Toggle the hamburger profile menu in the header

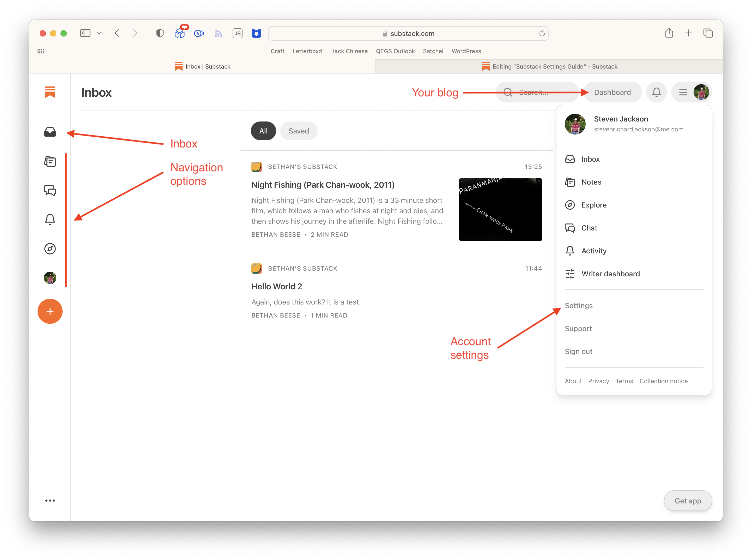(683, 92)
